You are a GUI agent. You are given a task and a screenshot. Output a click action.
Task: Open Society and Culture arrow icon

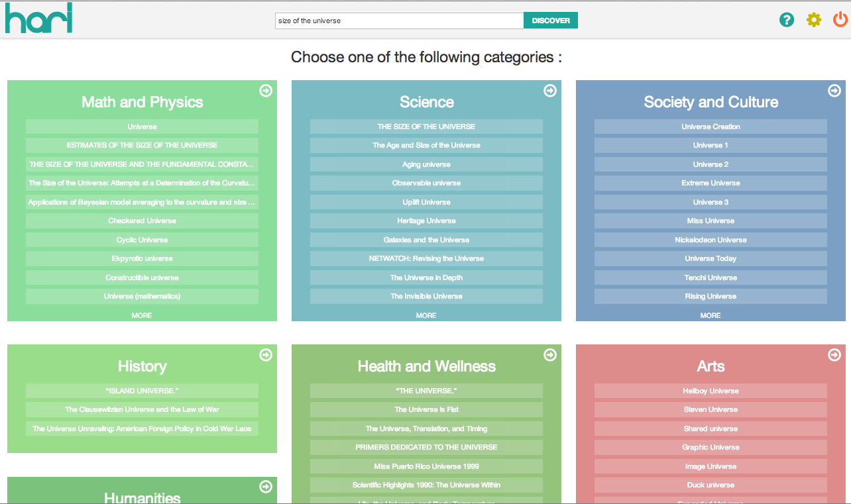[x=834, y=91]
